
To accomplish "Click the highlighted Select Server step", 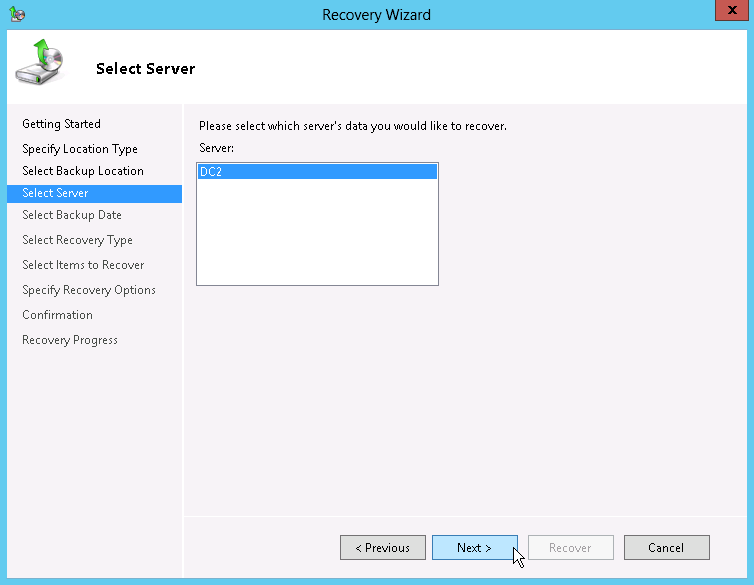I will [55, 193].
